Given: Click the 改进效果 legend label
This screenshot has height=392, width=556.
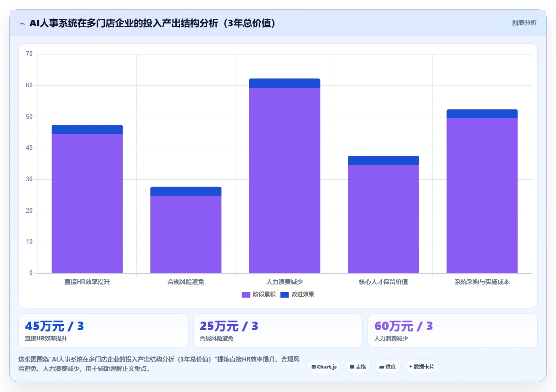Looking at the screenshot, I should (303, 294).
